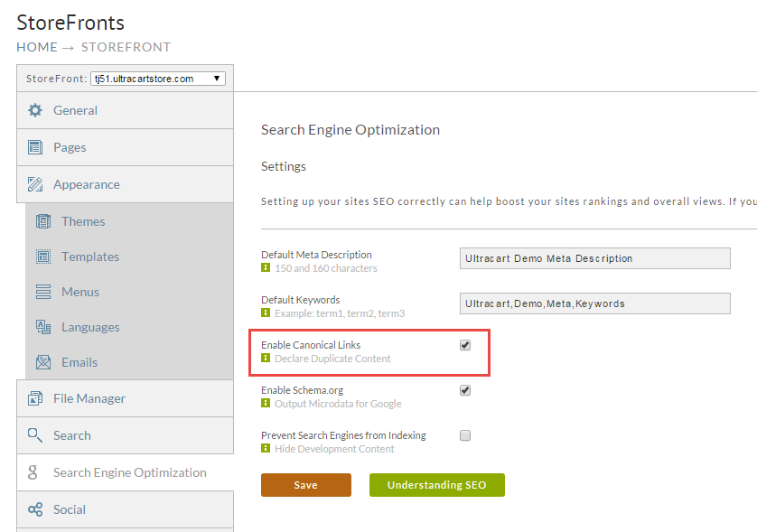Click the Menus list icon
Viewport: 757px width, 532px height.
point(43,292)
